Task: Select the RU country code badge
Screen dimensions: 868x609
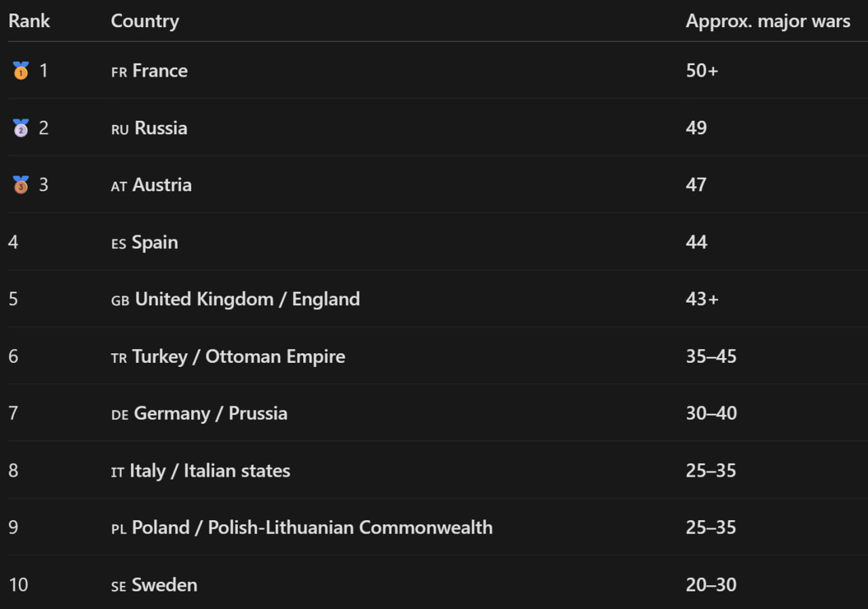Action: point(120,130)
